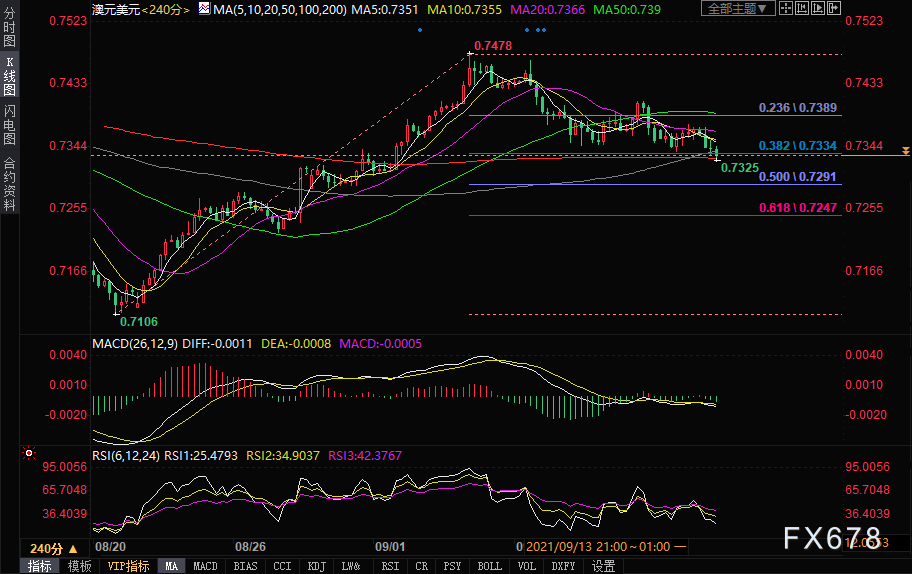This screenshot has height=574, width=912.
Task: Switch to the 模板 tab
Action: (78, 566)
